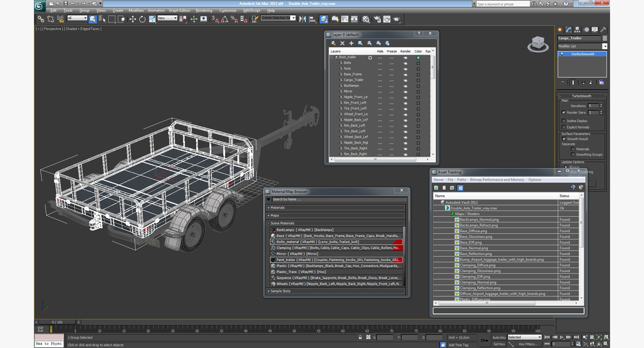Open selection filter All dropdown

click(x=77, y=18)
